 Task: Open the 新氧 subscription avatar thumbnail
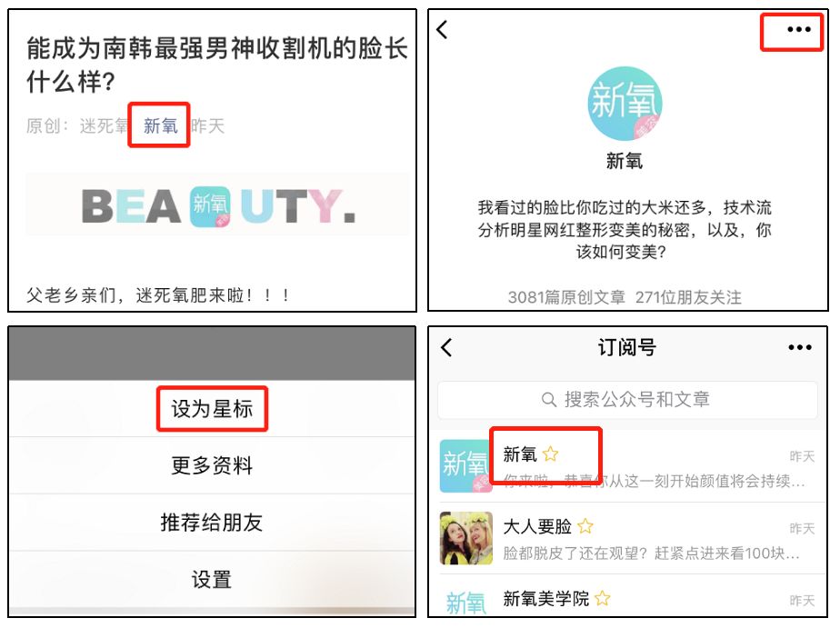tap(466, 466)
